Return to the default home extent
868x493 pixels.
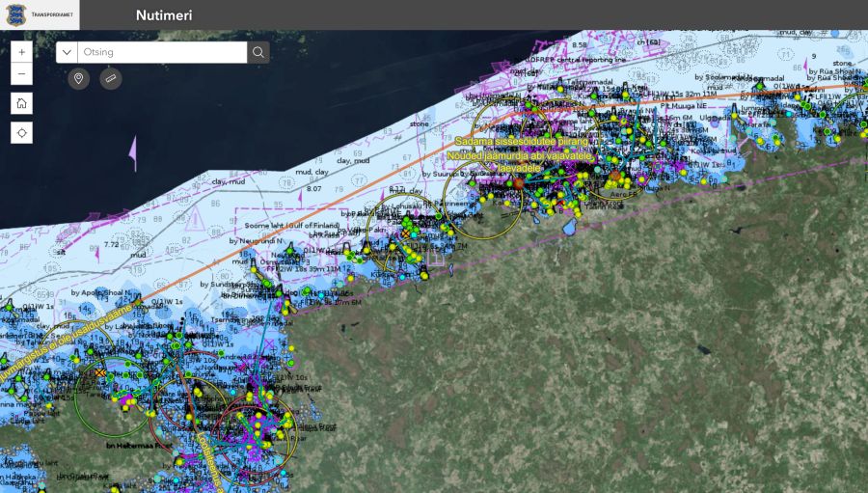[21, 104]
